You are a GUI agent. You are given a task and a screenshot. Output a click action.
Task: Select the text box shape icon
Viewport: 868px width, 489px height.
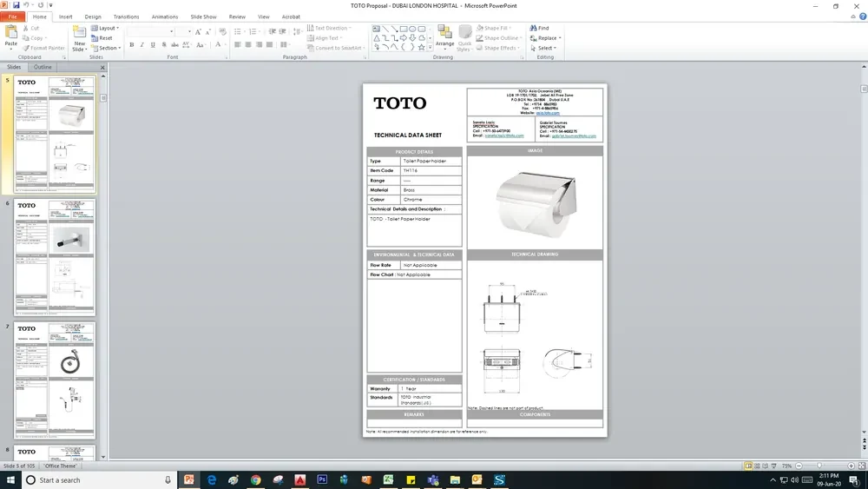[x=377, y=29]
